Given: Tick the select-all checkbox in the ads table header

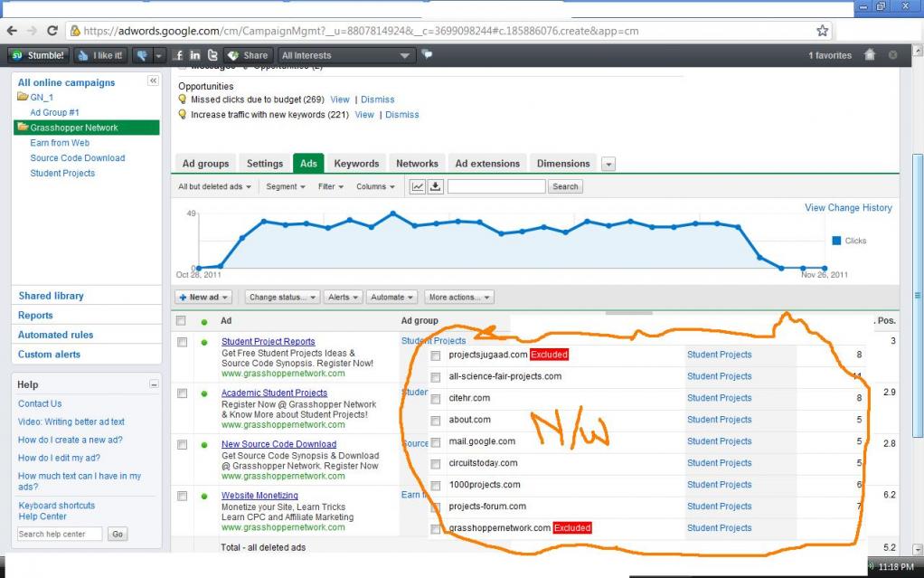Looking at the screenshot, I should click(181, 321).
